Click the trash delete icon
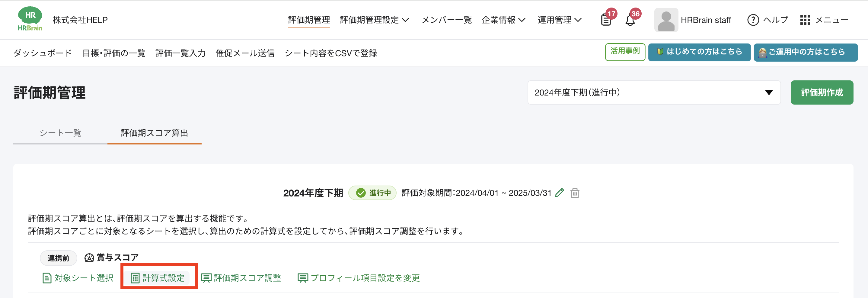This screenshot has width=868, height=298. click(575, 193)
